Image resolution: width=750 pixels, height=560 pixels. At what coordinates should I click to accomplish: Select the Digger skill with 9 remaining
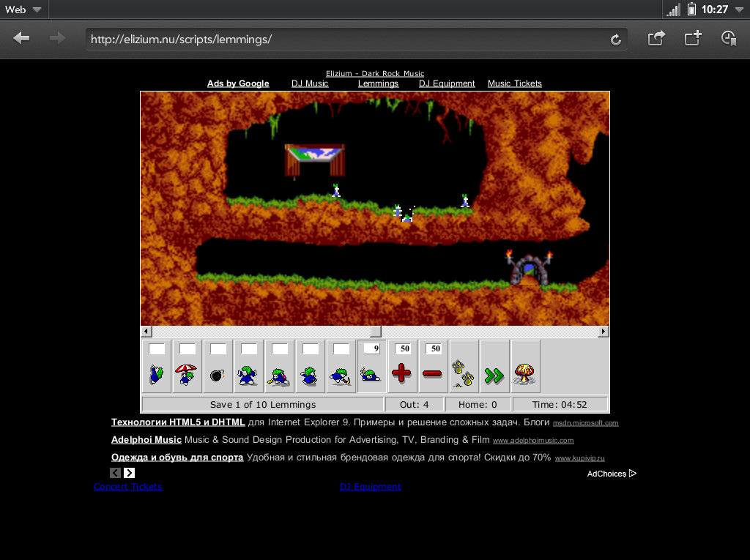pyautogui.click(x=371, y=367)
